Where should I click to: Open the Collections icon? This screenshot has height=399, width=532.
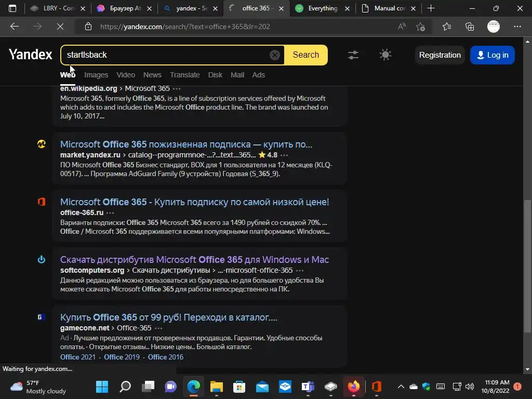(470, 26)
